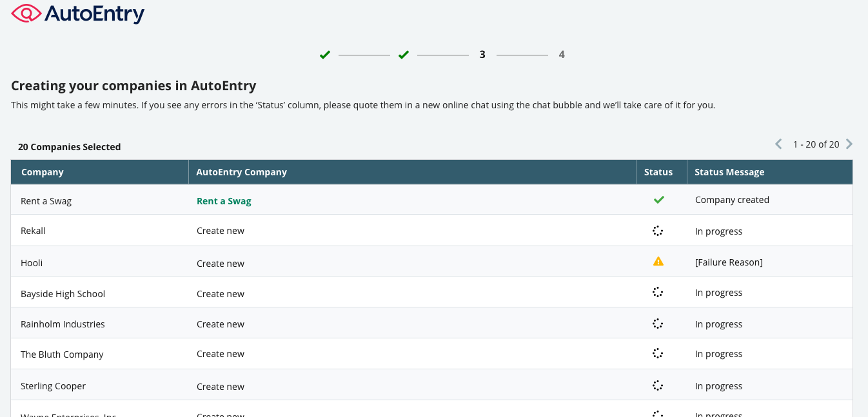The height and width of the screenshot is (417, 868).
Task: Click Create new for The Bluth Company
Action: (221, 354)
